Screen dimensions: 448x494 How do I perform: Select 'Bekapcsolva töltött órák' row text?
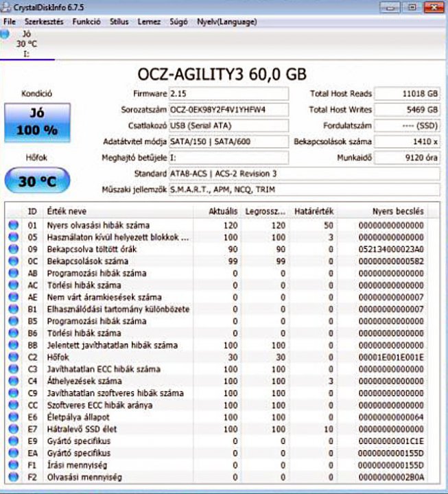(92, 249)
